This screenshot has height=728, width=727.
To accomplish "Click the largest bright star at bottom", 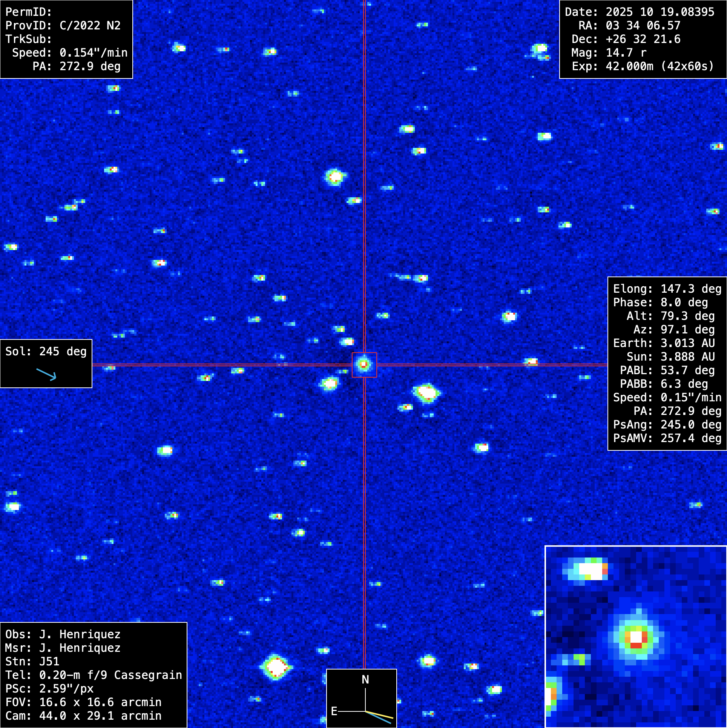I will click(276, 667).
